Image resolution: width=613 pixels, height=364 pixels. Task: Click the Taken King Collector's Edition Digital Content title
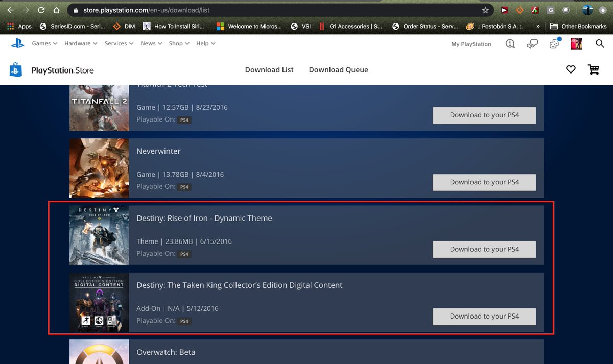point(240,285)
